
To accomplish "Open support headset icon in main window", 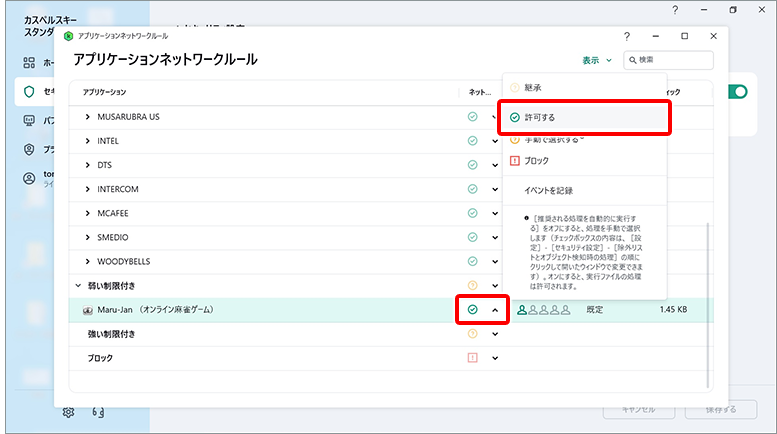I will (98, 412).
